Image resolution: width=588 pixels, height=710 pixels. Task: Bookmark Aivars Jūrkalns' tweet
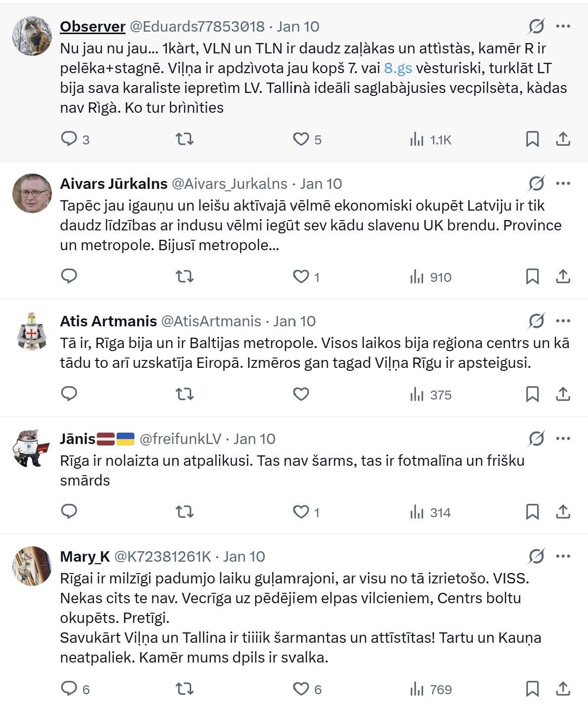coord(532,276)
